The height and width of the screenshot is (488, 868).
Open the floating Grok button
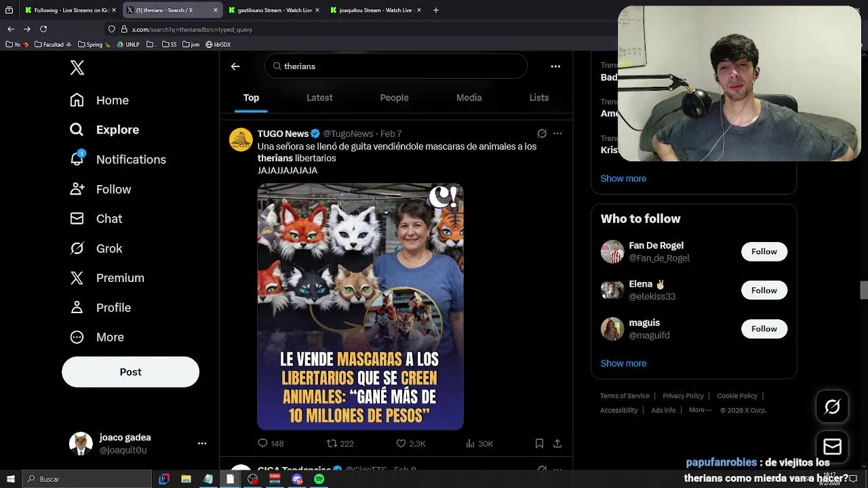click(832, 407)
